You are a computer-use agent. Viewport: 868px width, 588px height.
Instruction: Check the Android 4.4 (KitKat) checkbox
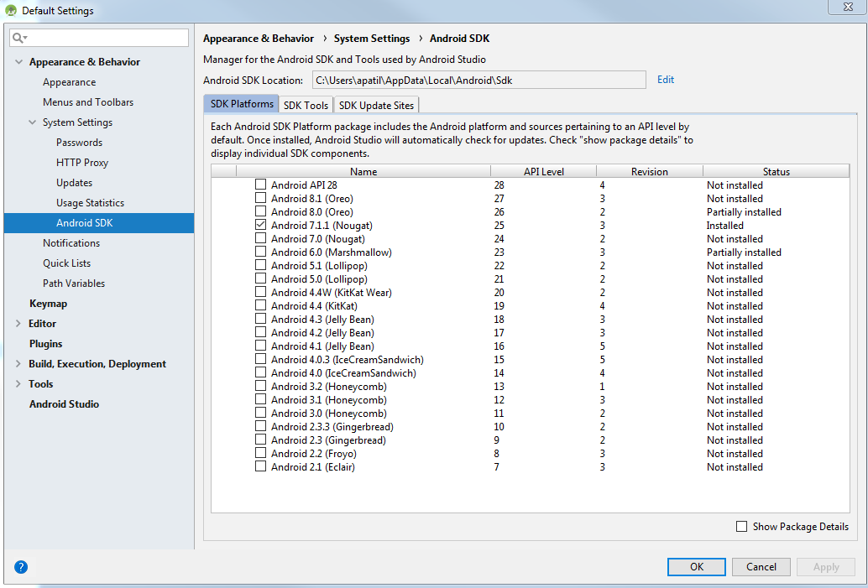260,304
